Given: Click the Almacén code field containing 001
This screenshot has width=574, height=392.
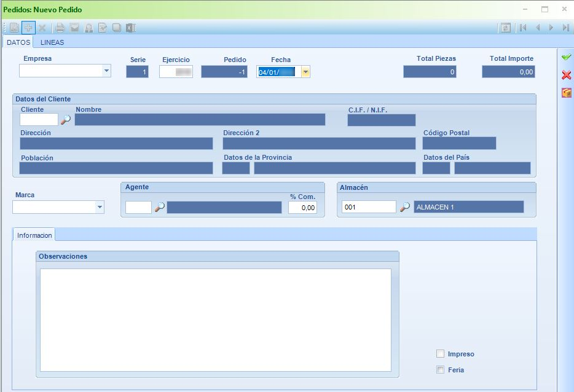Looking at the screenshot, I should point(369,207).
